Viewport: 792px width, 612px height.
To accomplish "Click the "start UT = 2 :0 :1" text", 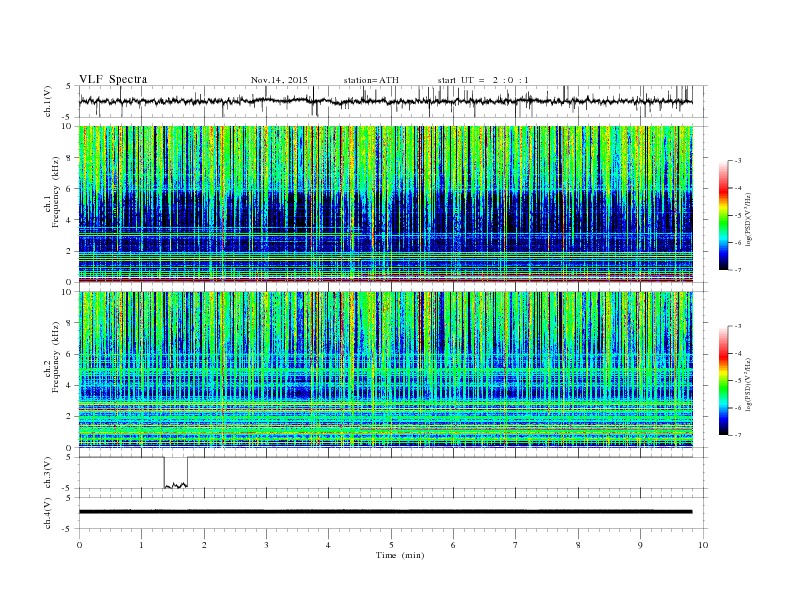I will (483, 80).
